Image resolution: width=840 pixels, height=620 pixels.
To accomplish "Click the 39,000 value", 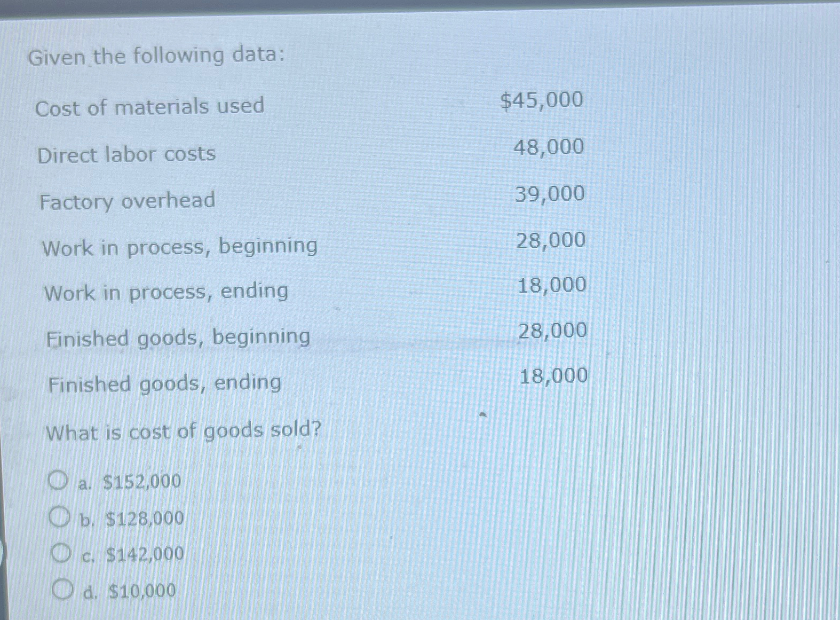I will pos(550,194).
